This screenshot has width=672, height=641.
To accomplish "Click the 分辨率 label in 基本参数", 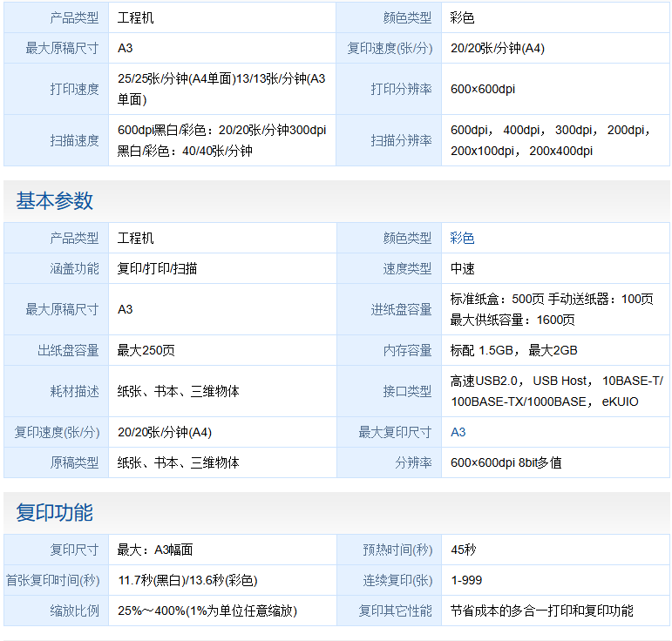I will pos(413,462).
